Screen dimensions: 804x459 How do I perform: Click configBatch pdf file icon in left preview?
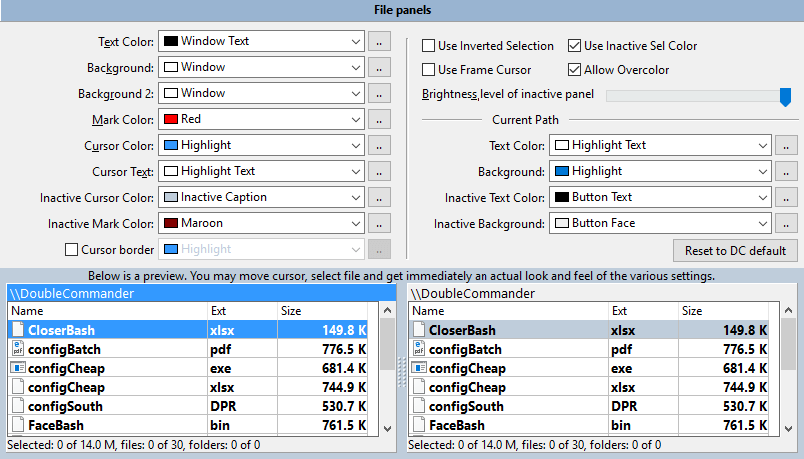(17, 349)
